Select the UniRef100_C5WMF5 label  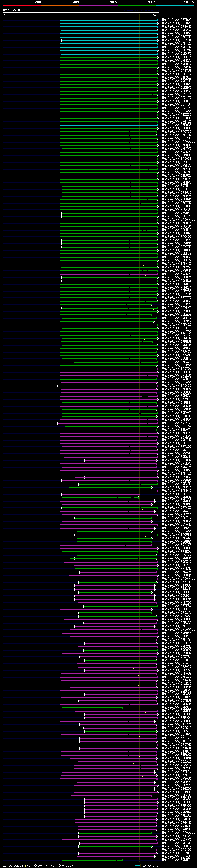(177, 358)
